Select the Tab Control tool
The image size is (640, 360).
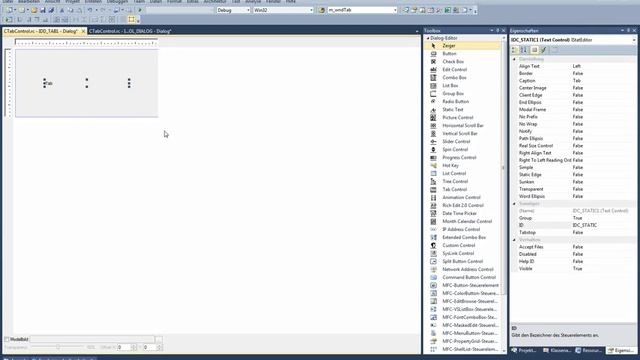pyautogui.click(x=463, y=189)
